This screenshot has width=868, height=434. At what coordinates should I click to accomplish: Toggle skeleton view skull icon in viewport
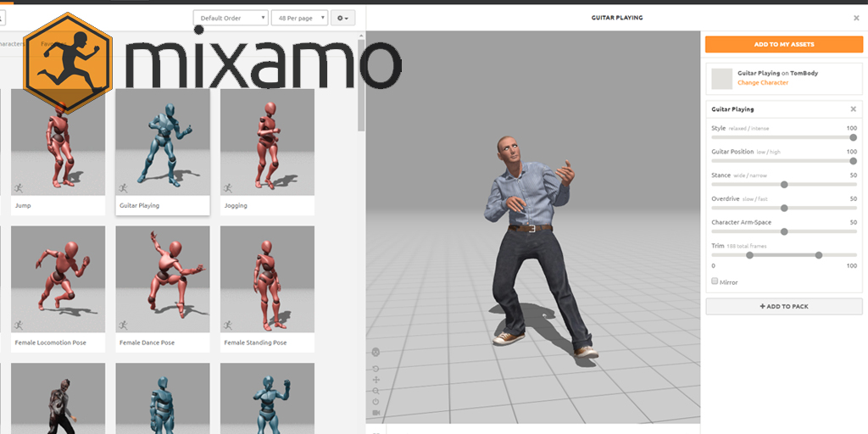pos(376,352)
